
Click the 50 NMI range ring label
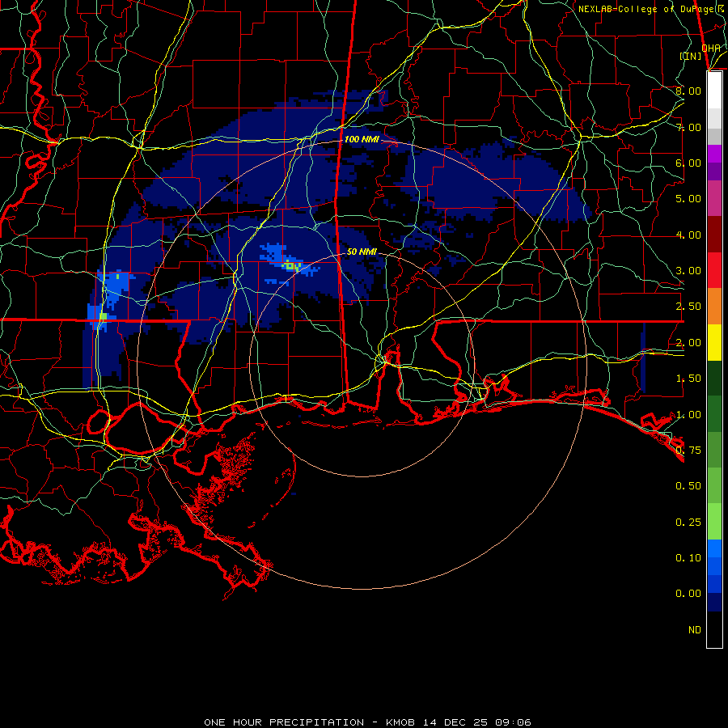[362, 252]
